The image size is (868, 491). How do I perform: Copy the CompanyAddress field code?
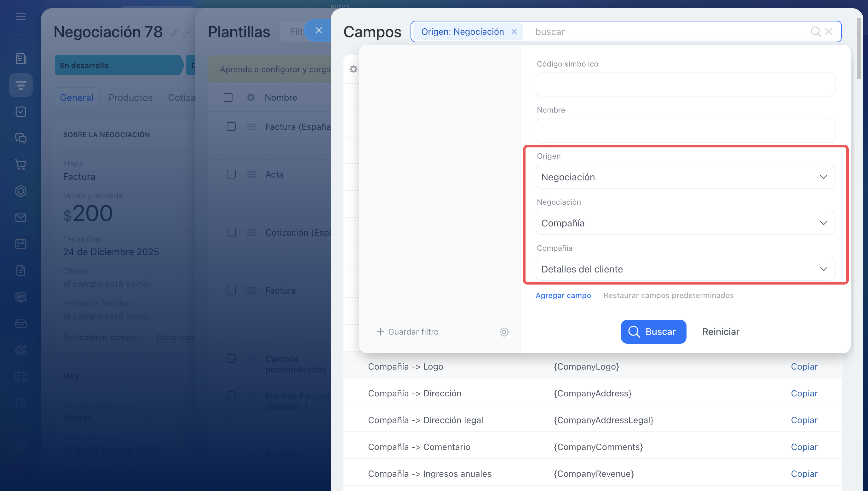click(804, 393)
